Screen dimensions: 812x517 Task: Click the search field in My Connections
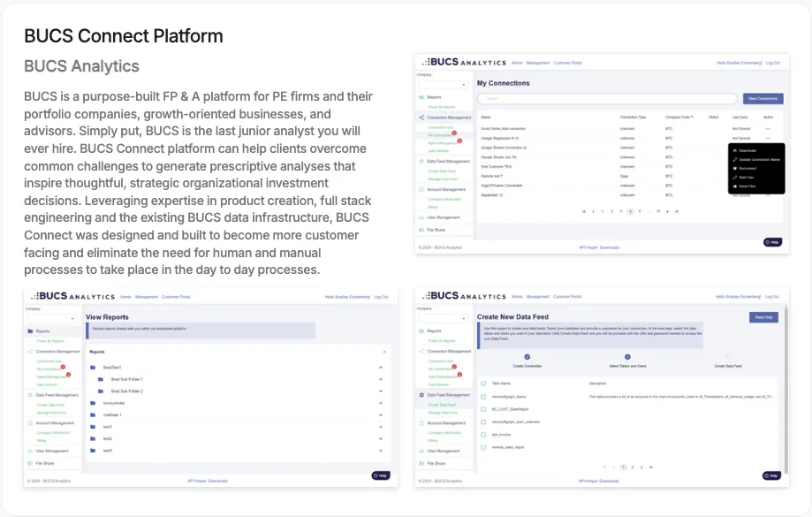[x=607, y=98]
